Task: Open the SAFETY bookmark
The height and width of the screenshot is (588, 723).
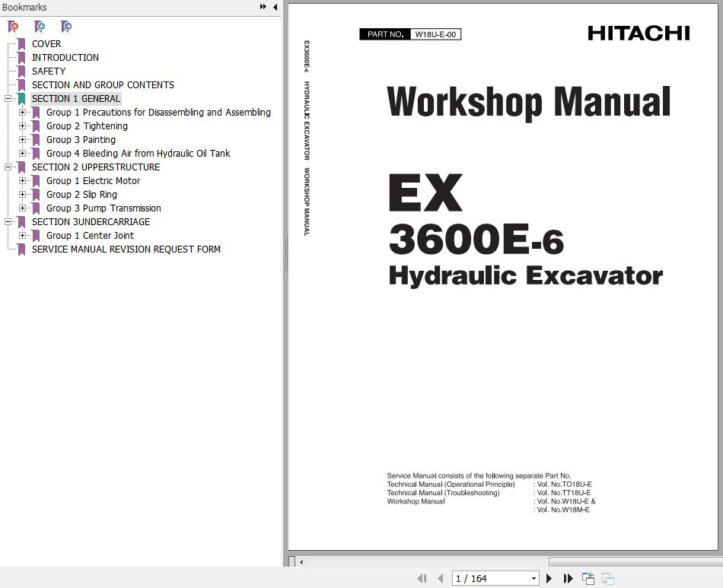Action: click(x=49, y=72)
